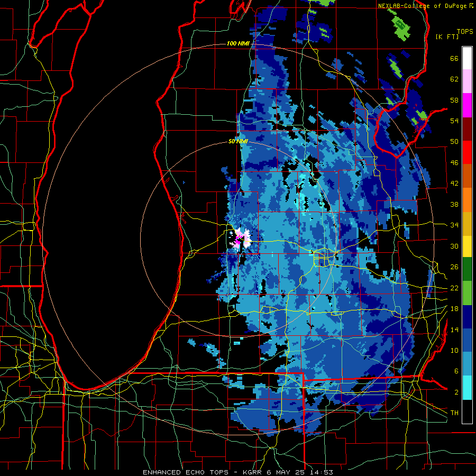Click the orange 42 kft legend swatch
The width and height of the screenshot is (476, 476).
click(x=467, y=200)
